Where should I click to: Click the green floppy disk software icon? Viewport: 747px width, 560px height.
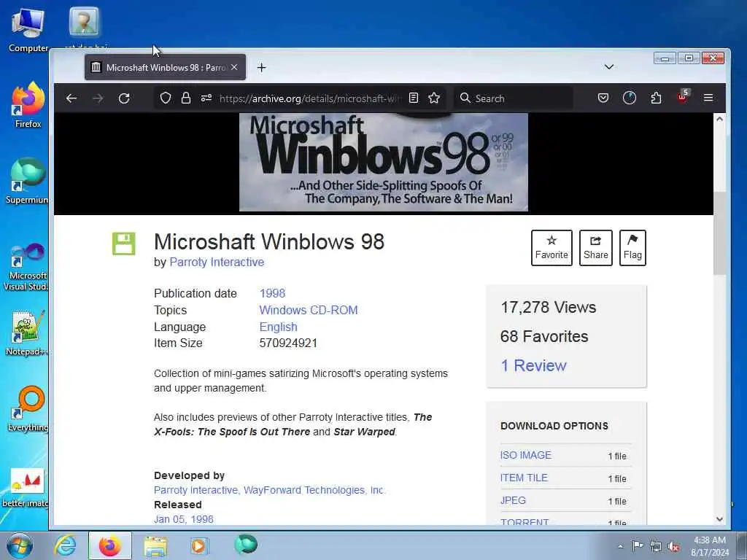point(124,244)
